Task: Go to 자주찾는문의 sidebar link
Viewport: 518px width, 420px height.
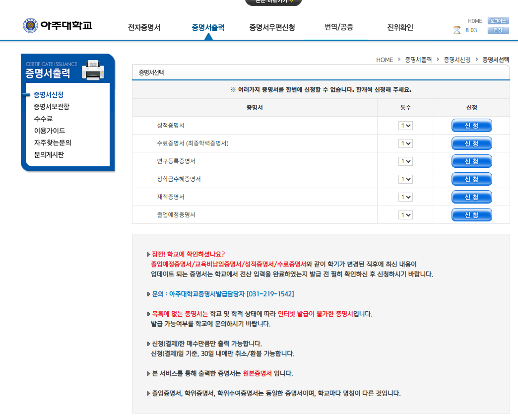Action: (53, 142)
